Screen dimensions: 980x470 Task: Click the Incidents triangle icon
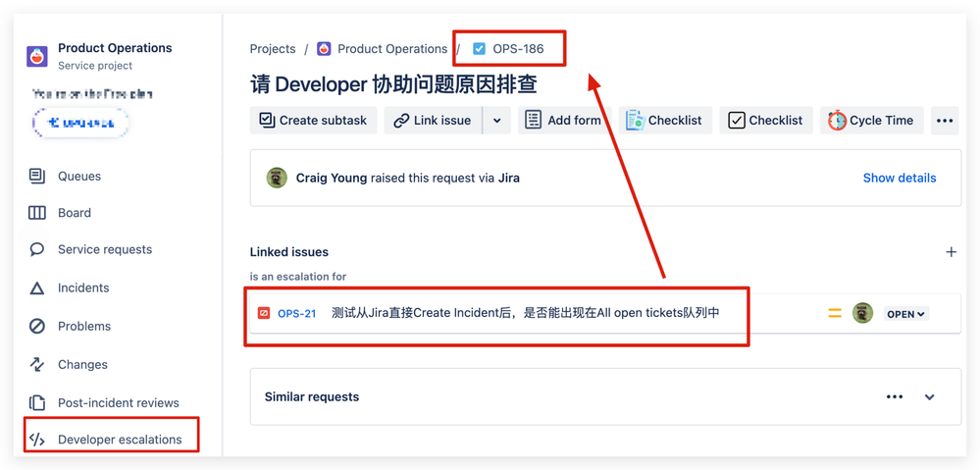coord(37,288)
